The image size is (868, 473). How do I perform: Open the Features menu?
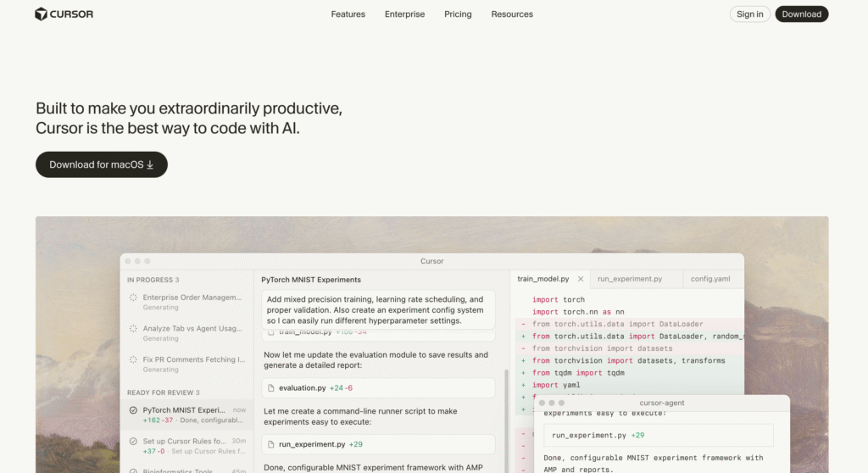click(x=348, y=14)
